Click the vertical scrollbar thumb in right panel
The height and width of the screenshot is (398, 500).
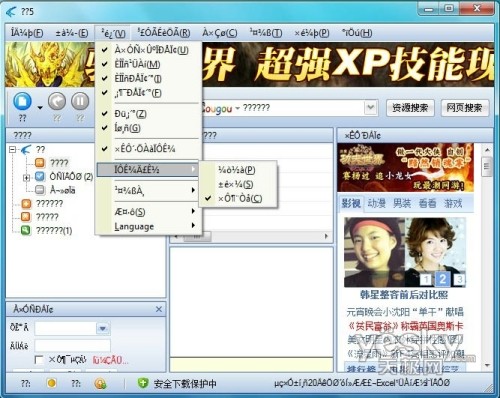tap(487, 166)
